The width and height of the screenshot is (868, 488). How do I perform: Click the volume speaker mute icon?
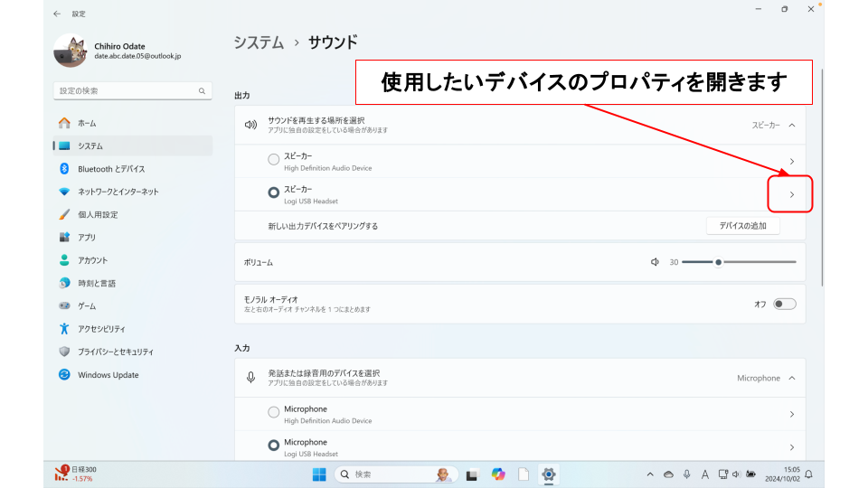click(655, 262)
